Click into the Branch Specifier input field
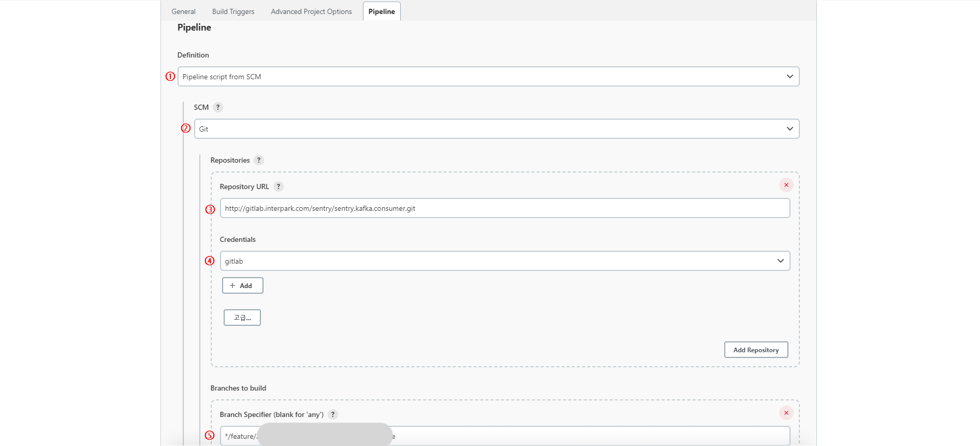The image size is (980, 446). (x=505, y=436)
